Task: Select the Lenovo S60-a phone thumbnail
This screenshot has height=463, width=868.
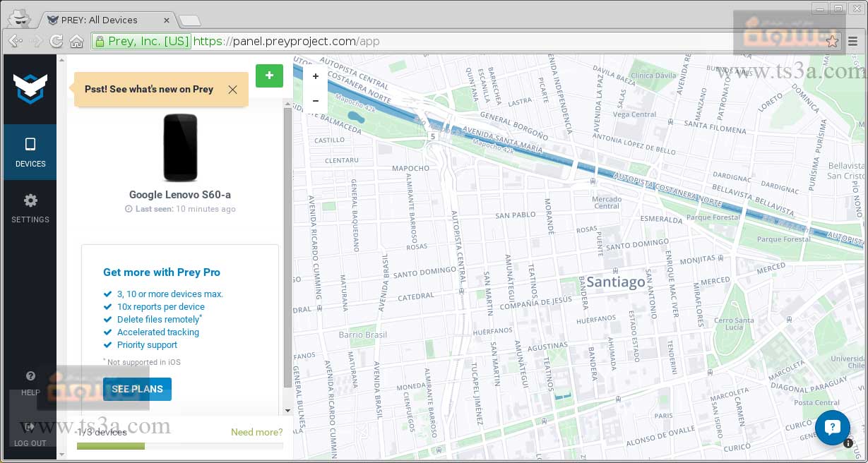Action: pos(181,148)
